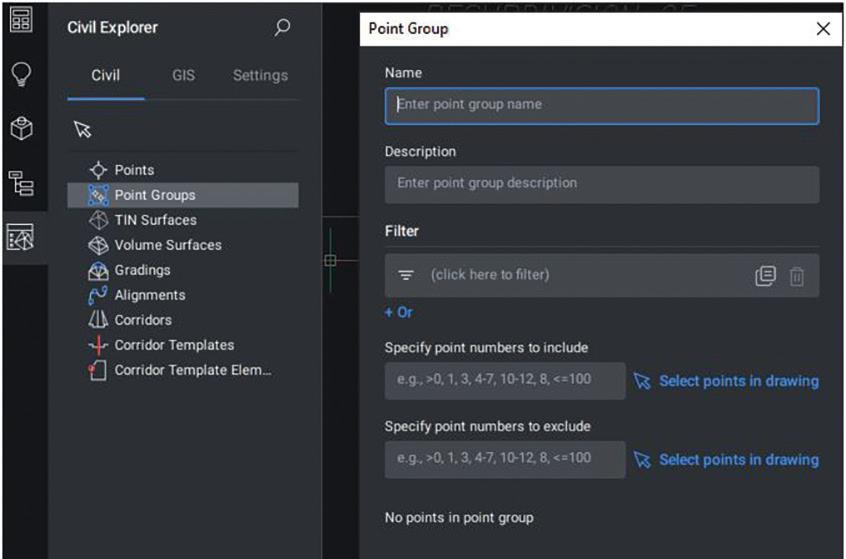
Task: Click the Alignments icon
Action: click(x=98, y=295)
